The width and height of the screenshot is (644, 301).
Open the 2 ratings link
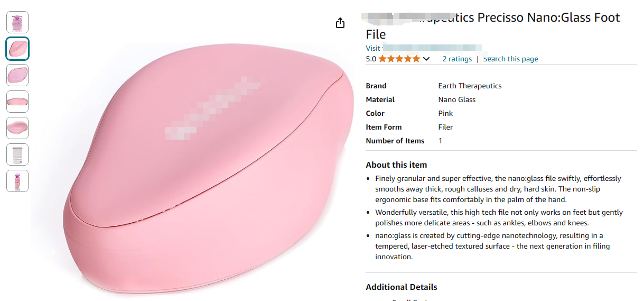(x=457, y=59)
